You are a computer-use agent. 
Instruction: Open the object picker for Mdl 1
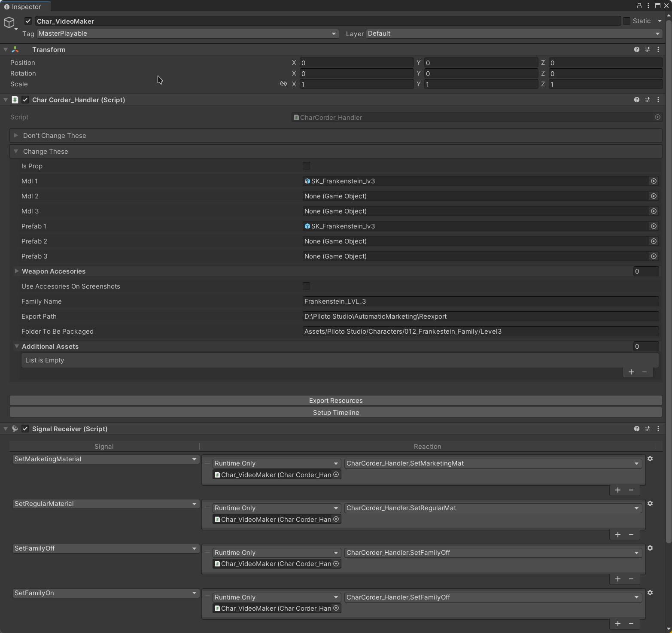(x=654, y=181)
